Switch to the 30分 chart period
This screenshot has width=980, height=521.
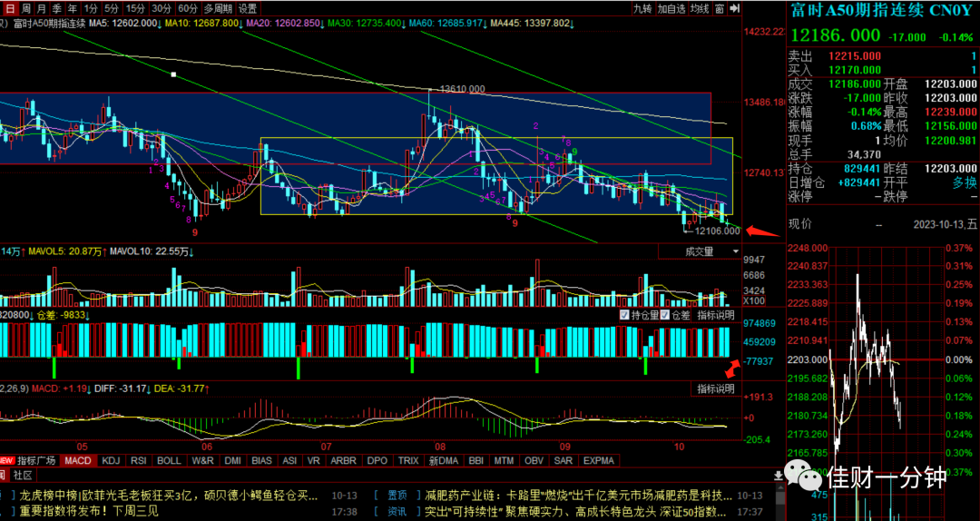coord(162,9)
